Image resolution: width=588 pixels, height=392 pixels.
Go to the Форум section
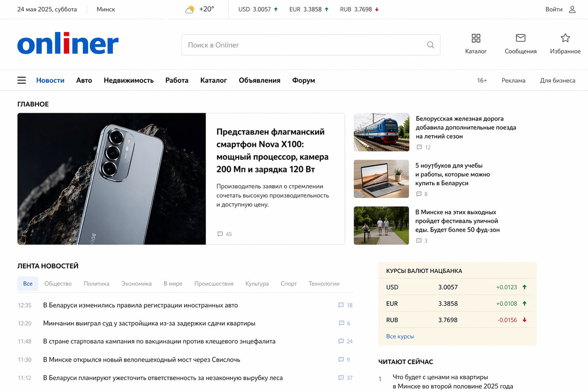304,80
